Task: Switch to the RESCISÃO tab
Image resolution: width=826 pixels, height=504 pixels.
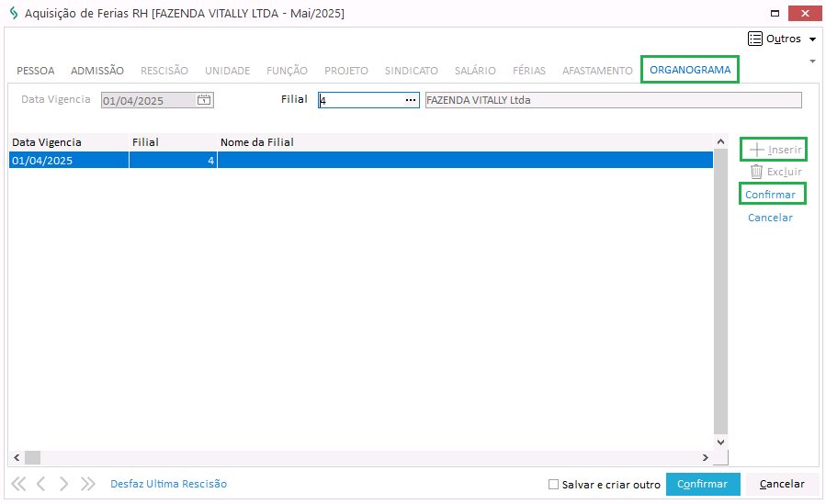Action: (164, 71)
